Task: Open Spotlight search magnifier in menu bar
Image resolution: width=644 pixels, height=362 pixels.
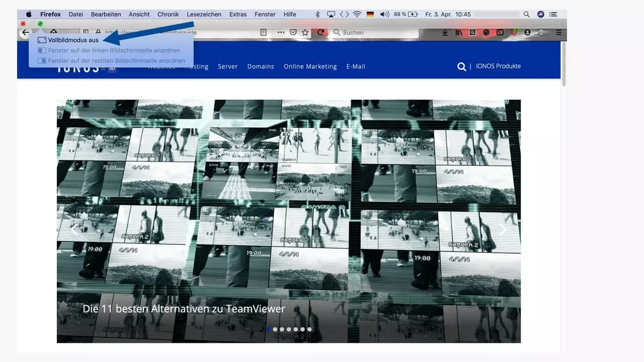Action: coord(527,14)
